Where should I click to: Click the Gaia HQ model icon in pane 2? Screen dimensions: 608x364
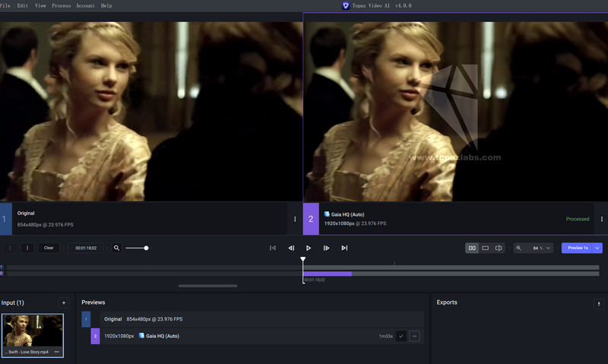tap(327, 214)
